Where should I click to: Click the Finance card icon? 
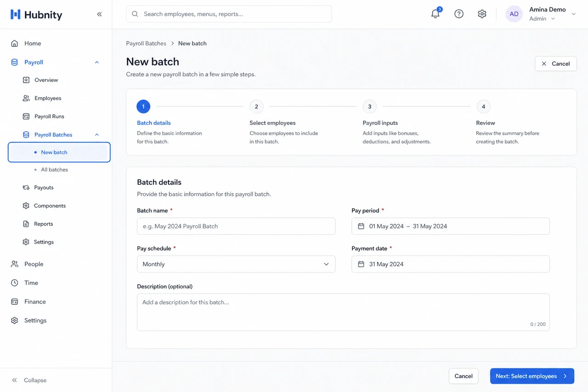pos(15,301)
